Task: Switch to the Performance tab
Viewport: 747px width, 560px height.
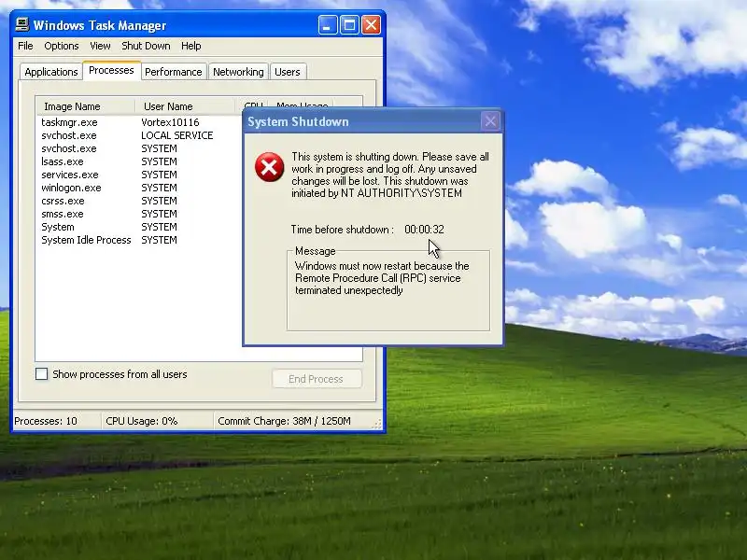Action: click(174, 72)
